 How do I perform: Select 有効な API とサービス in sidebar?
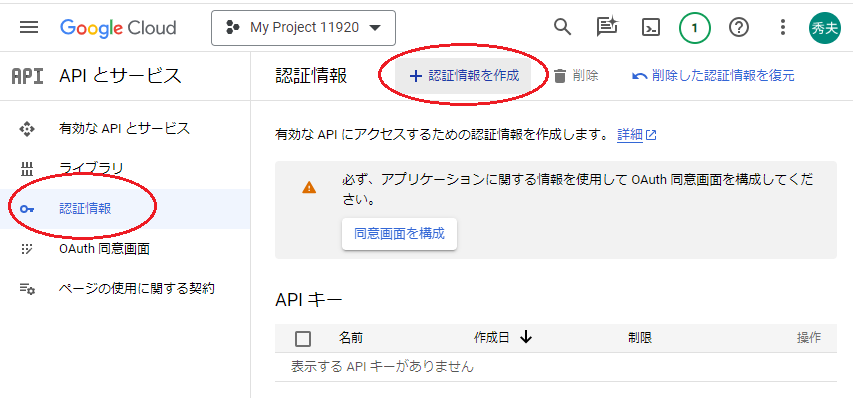[125, 129]
